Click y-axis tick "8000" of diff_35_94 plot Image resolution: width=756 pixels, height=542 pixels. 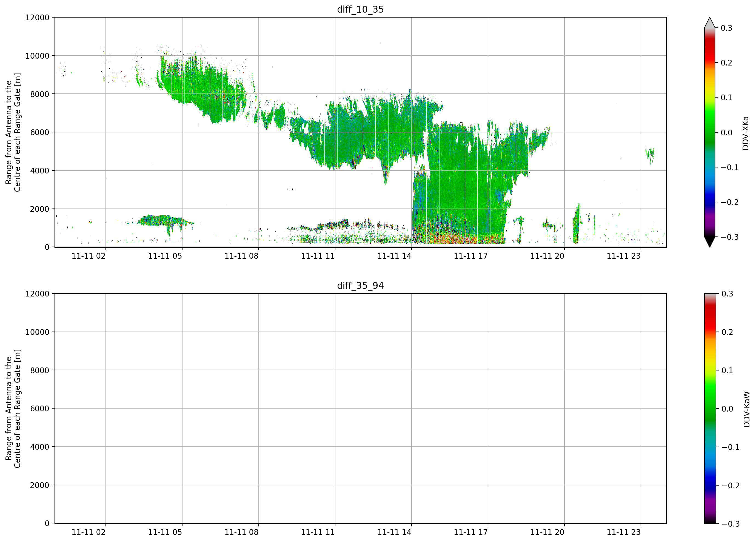click(40, 370)
